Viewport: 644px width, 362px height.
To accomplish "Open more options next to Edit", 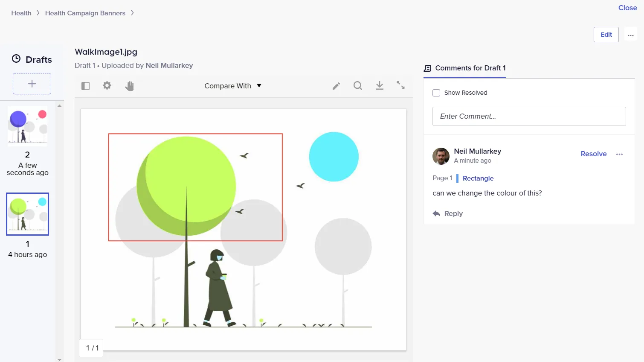I will [x=631, y=35].
